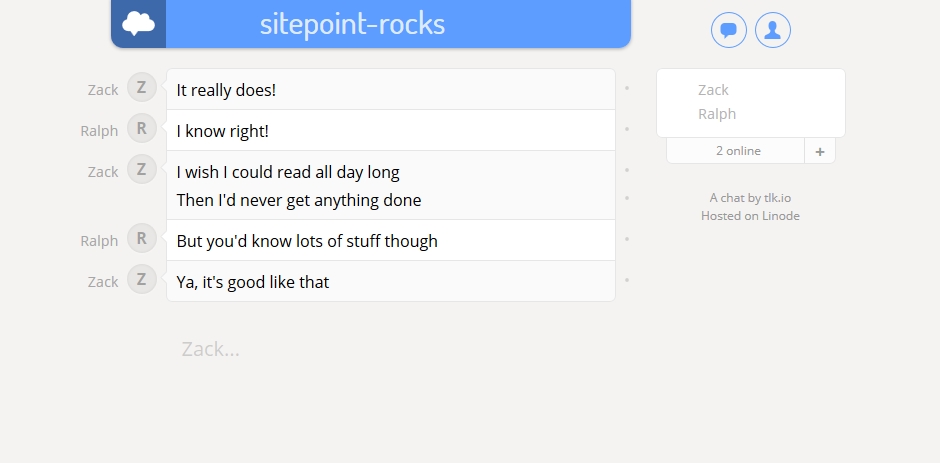Select Zack in the online users list
The image size is (940, 463).
[x=713, y=90]
